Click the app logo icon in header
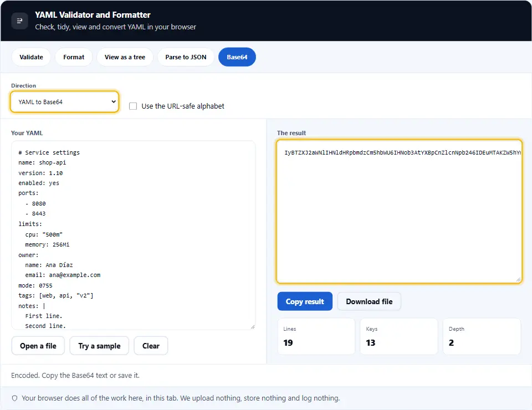Viewport: 532px width, 410px height. (20, 20)
